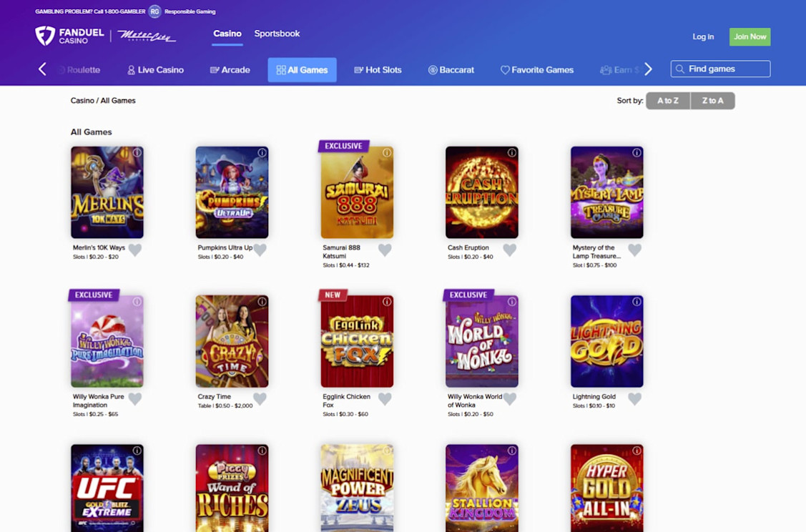Open Arcade category
Screen dimensions: 806x532
[230, 70]
